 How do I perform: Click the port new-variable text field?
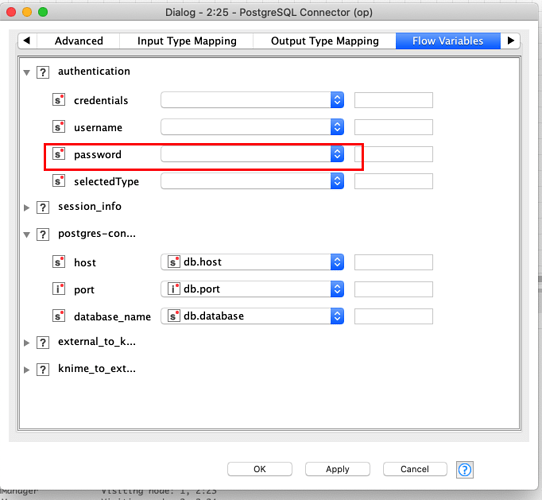tap(393, 289)
